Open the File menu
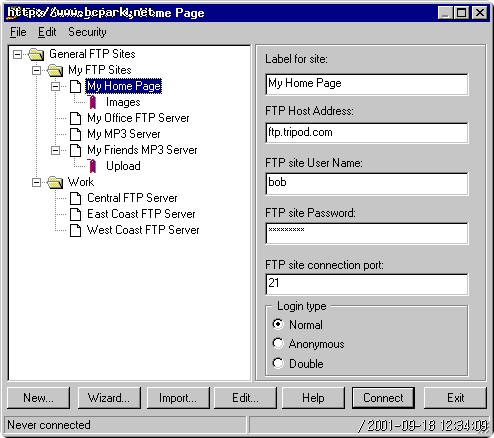The width and height of the screenshot is (494, 438). [x=18, y=32]
